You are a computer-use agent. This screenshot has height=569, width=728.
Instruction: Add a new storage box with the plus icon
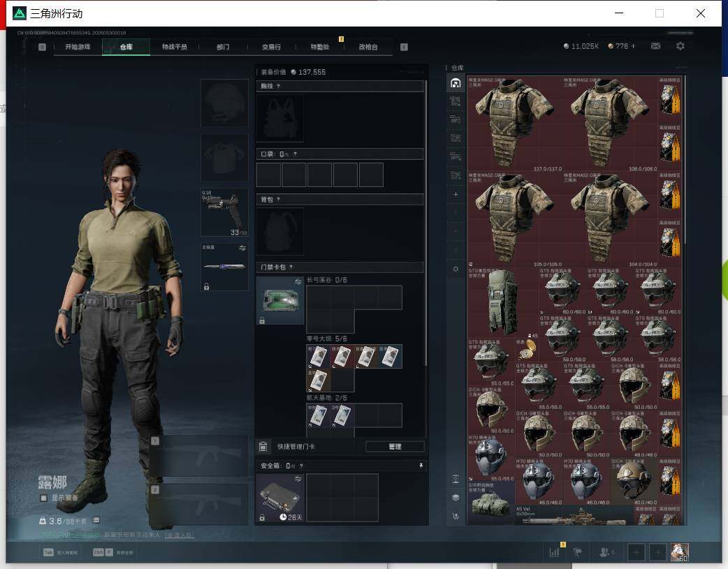point(456,195)
